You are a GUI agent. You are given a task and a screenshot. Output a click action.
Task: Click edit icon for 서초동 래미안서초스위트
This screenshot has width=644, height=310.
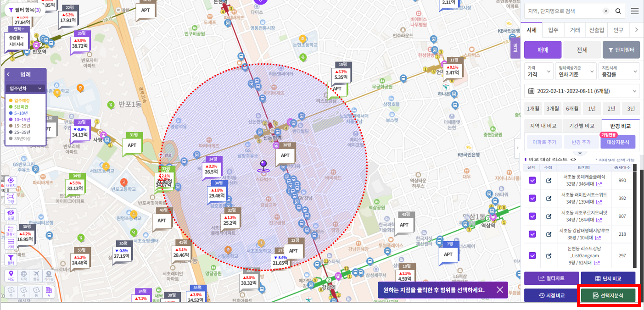coord(549,198)
